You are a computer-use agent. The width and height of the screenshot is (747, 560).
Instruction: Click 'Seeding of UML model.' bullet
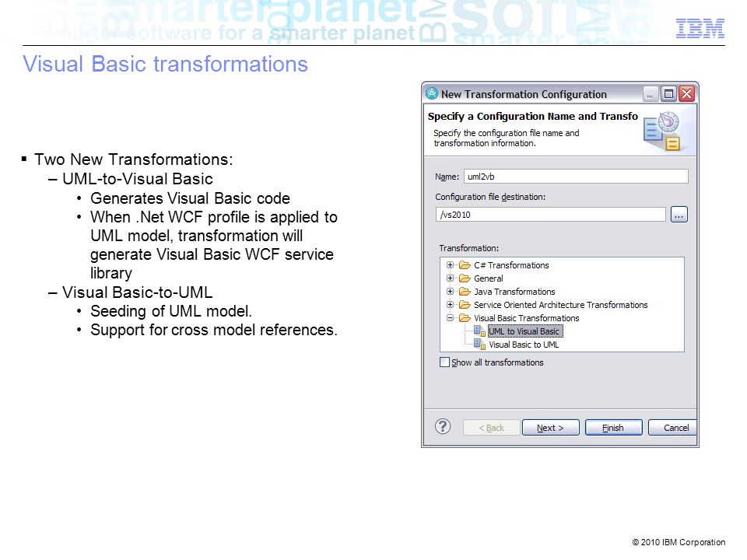pos(171,311)
